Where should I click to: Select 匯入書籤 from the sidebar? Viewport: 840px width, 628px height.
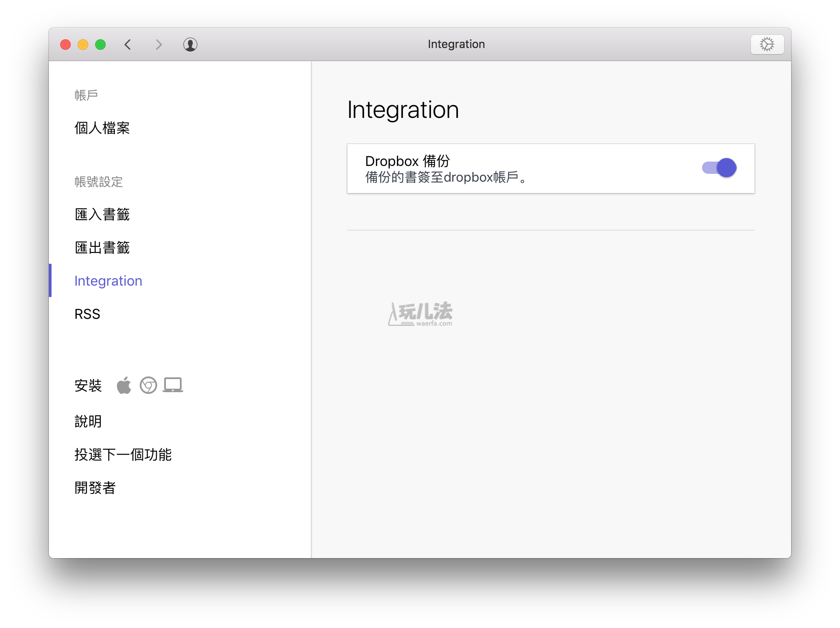102,214
